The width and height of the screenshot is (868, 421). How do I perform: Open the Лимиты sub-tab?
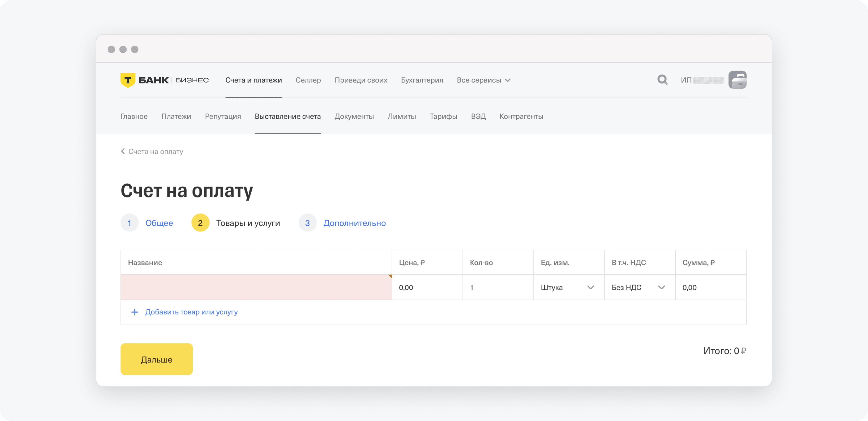pos(401,116)
